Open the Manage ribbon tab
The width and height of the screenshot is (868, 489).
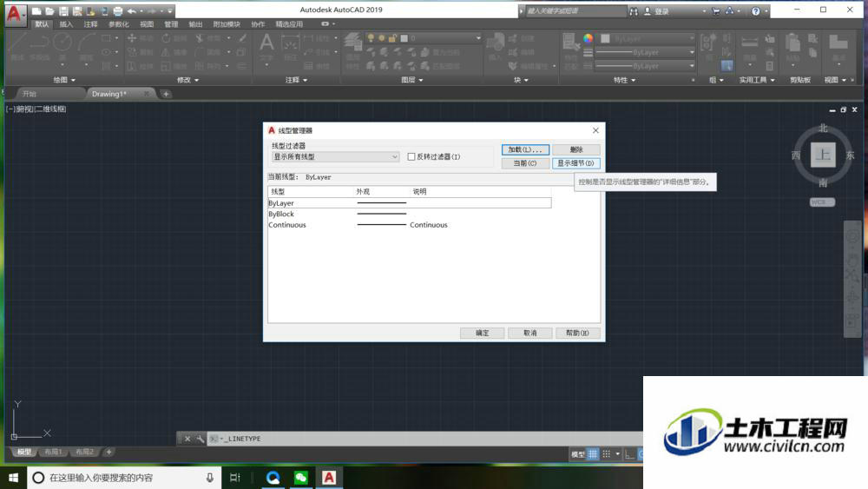[171, 23]
